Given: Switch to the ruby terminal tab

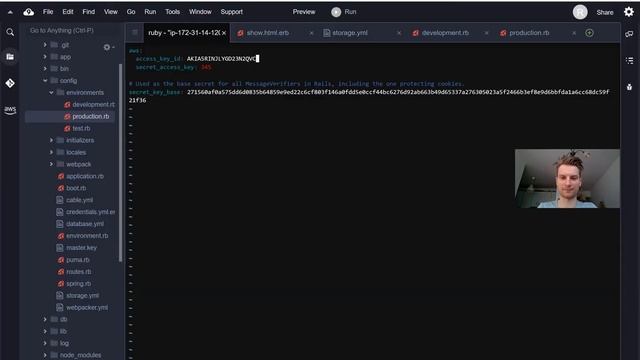Looking at the screenshot, I should tap(184, 33).
